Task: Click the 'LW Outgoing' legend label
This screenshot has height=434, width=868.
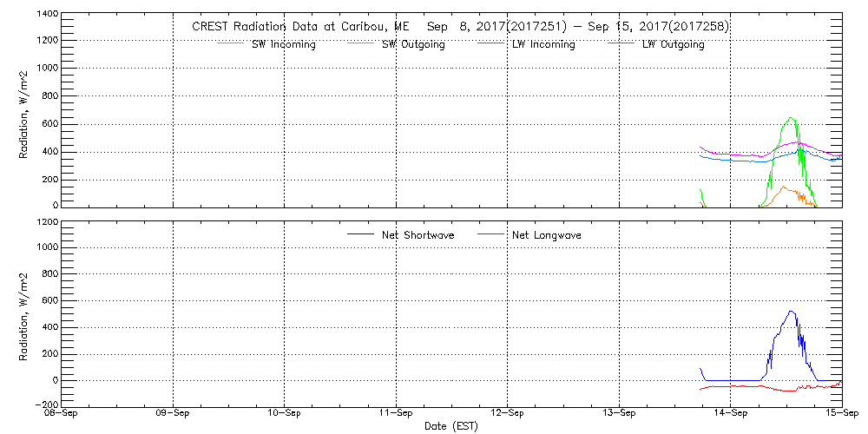Action: (673, 45)
